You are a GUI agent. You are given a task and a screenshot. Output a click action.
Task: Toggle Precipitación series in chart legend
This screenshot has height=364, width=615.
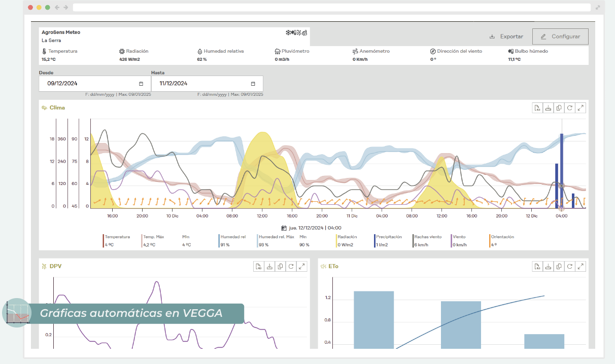click(389, 237)
